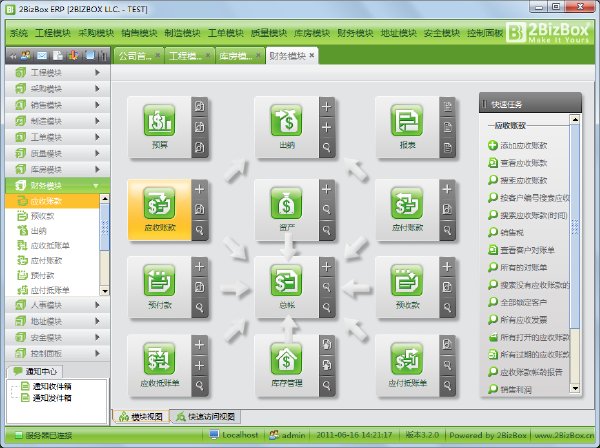
Task: Click the sidebar sub-list scroll down arrow
Action: (104, 291)
